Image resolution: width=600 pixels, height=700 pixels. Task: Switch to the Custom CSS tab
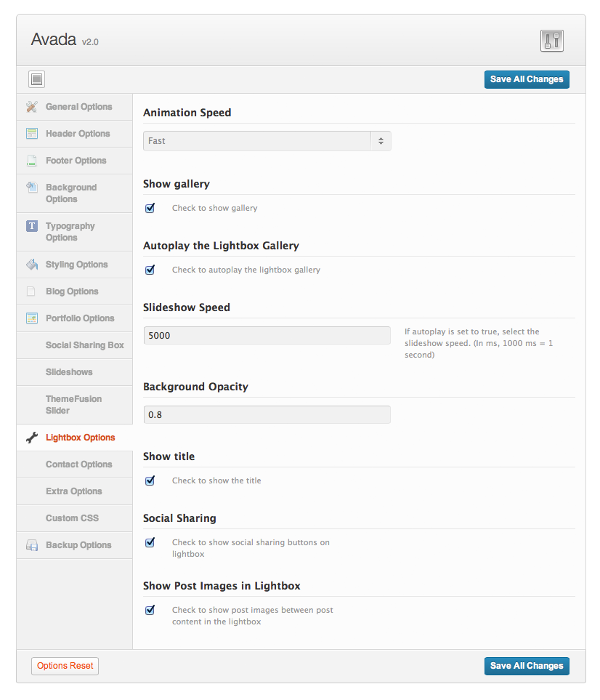coord(72,518)
